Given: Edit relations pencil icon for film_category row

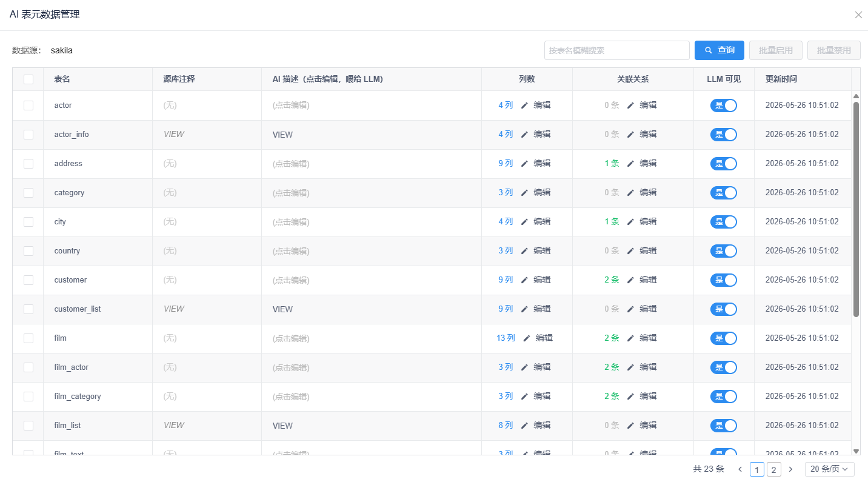Looking at the screenshot, I should pyautogui.click(x=630, y=397).
